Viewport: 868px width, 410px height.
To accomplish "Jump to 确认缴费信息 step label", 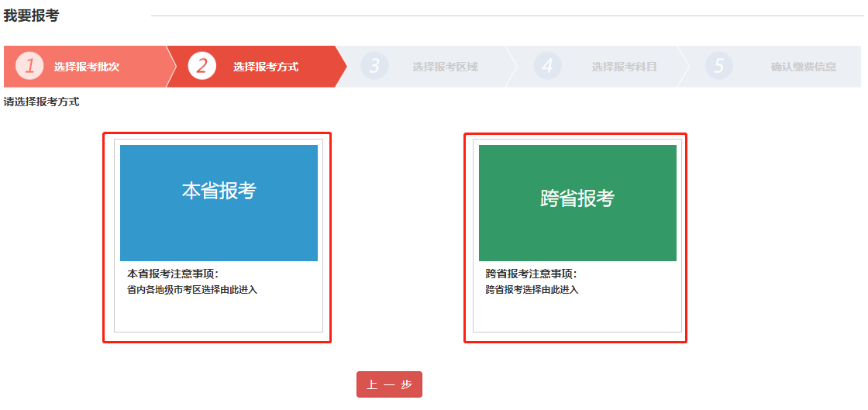I will point(803,67).
